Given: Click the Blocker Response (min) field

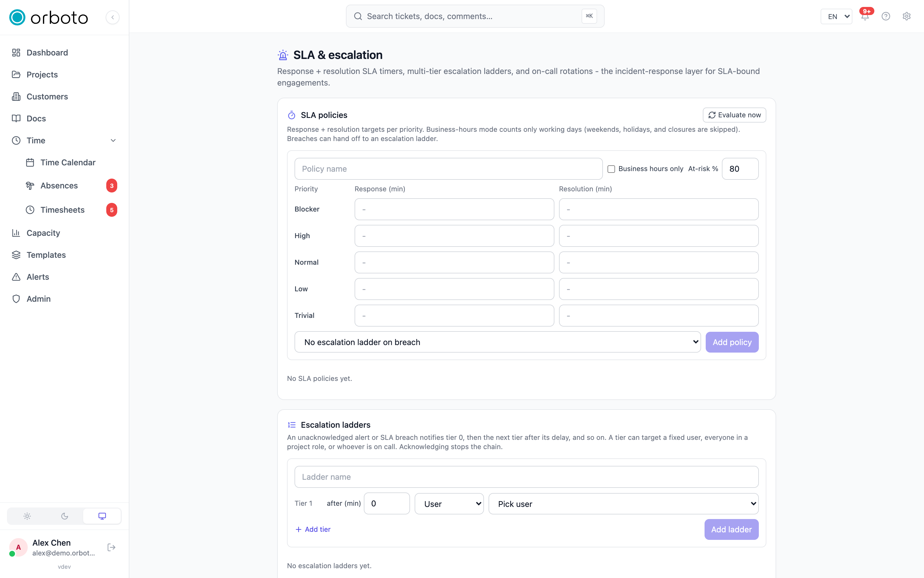Looking at the screenshot, I should [x=454, y=210].
